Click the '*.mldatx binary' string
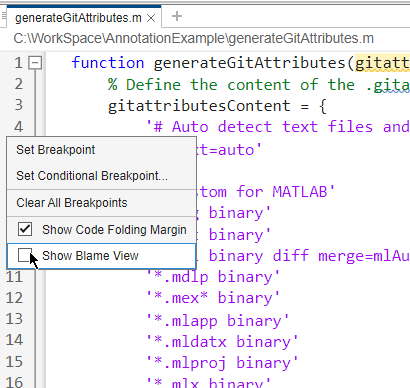 click(x=222, y=342)
